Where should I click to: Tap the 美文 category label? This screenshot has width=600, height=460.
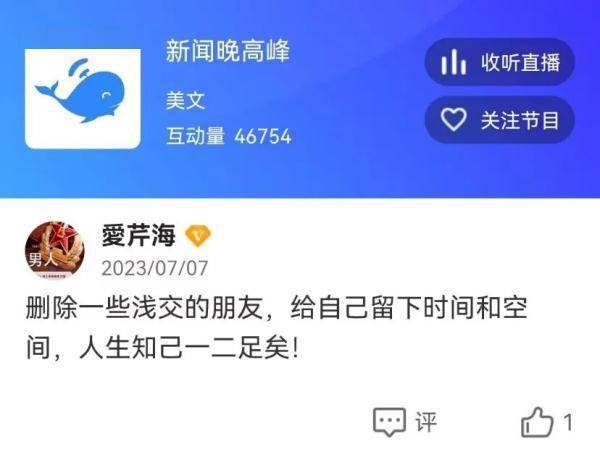(x=185, y=101)
